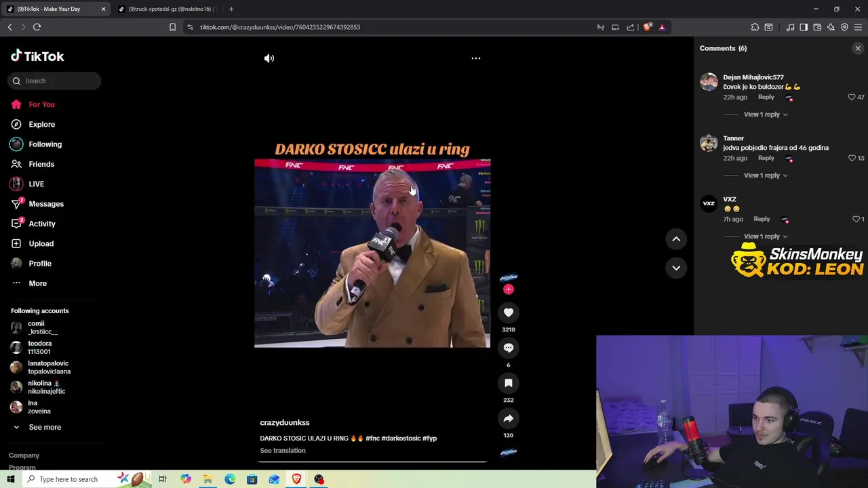Open the Following feed

(x=45, y=144)
